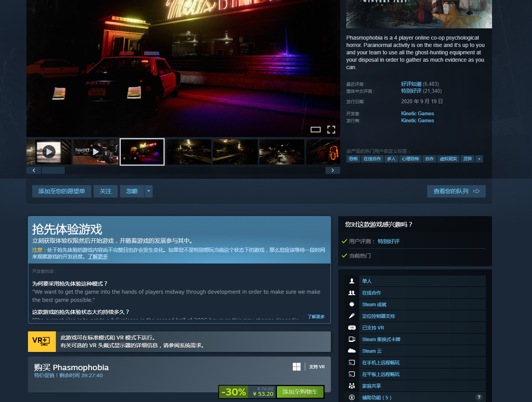Click the heading 购买 Phasmophobia
This screenshot has height=402, width=532.
tap(71, 367)
